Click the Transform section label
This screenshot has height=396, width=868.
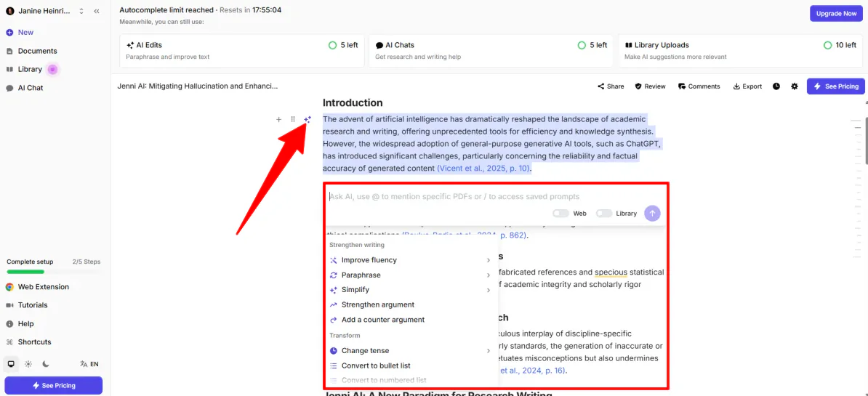[x=345, y=335]
